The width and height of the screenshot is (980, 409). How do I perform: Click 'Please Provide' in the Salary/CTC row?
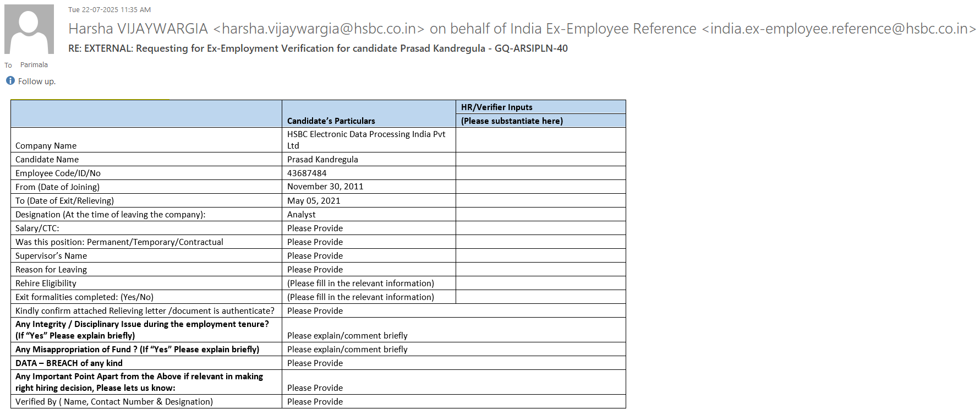[x=315, y=228]
